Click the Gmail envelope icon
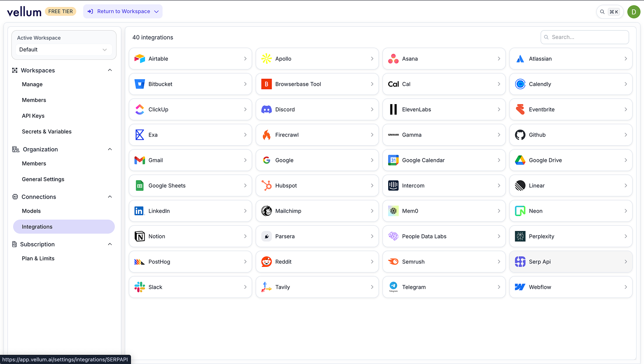 140,160
